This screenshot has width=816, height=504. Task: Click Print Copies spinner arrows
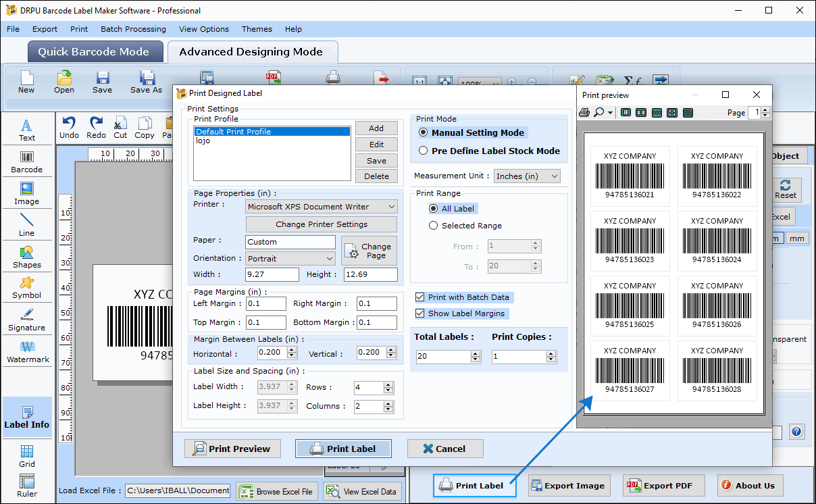551,357
